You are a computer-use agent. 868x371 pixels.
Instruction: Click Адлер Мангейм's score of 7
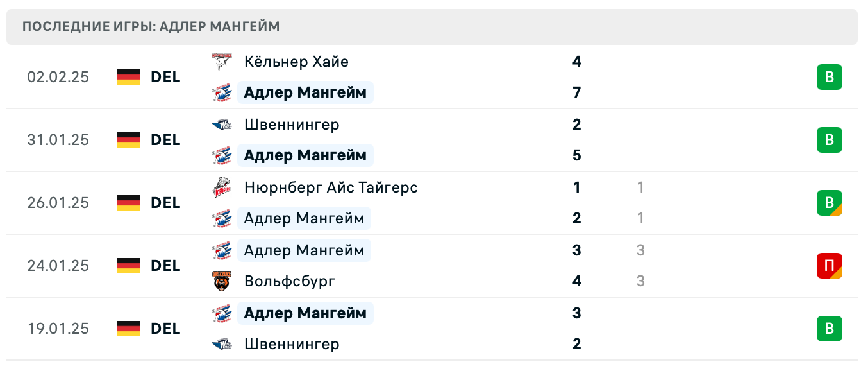pos(577,92)
